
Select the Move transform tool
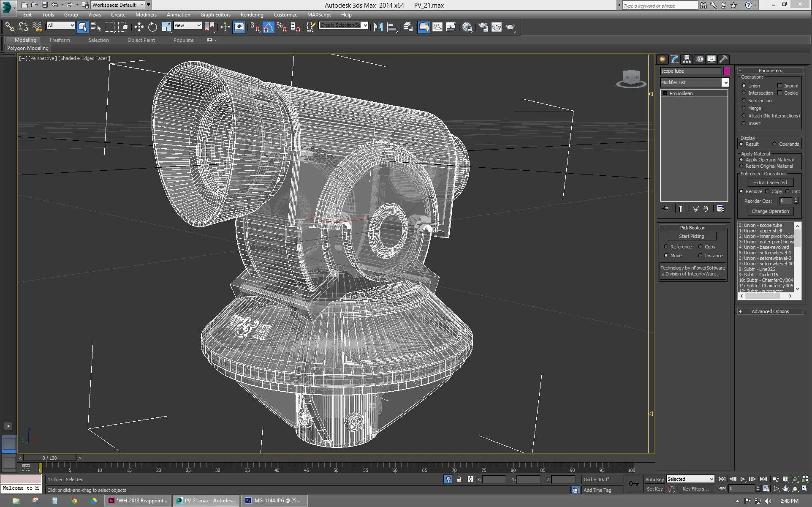[139, 27]
